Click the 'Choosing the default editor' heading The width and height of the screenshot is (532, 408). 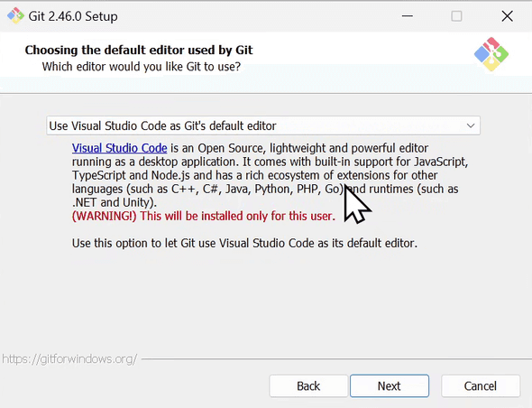tap(139, 50)
